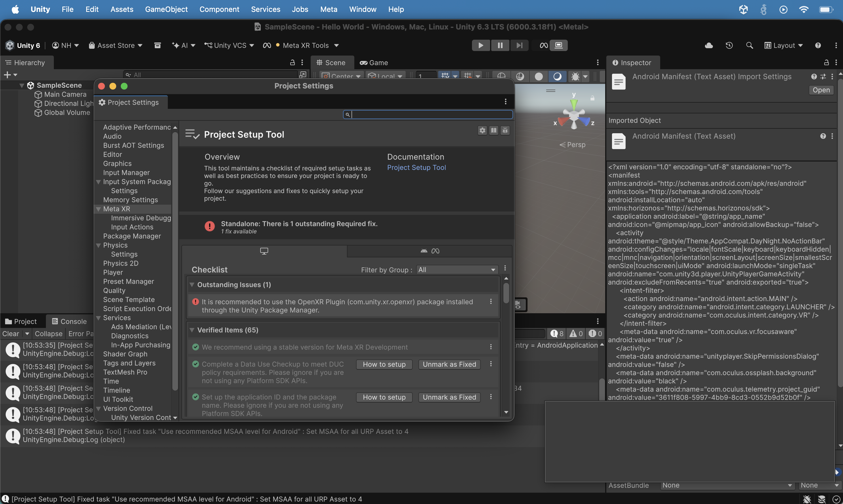
Task: Start Play mode with the play button
Action: coord(480,45)
